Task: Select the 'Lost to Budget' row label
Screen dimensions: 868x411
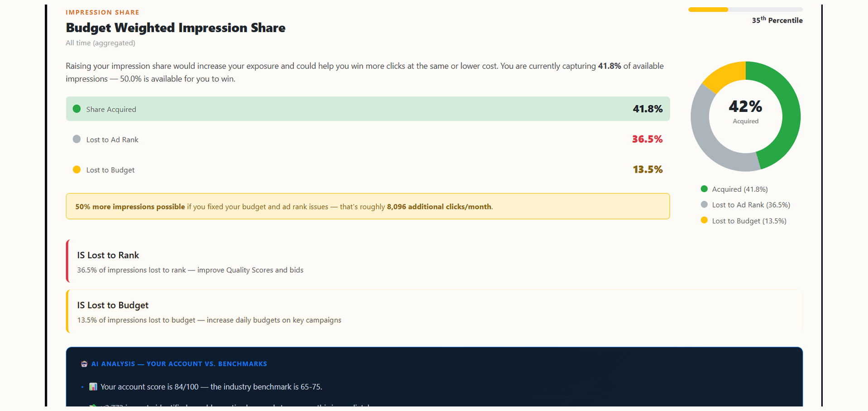Action: tap(110, 170)
